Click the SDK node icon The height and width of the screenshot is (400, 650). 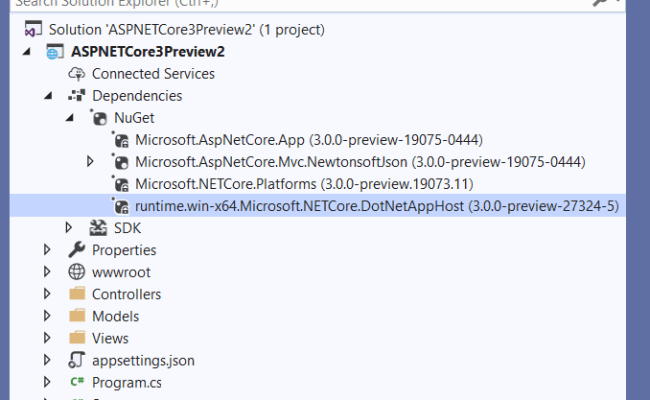point(98,228)
